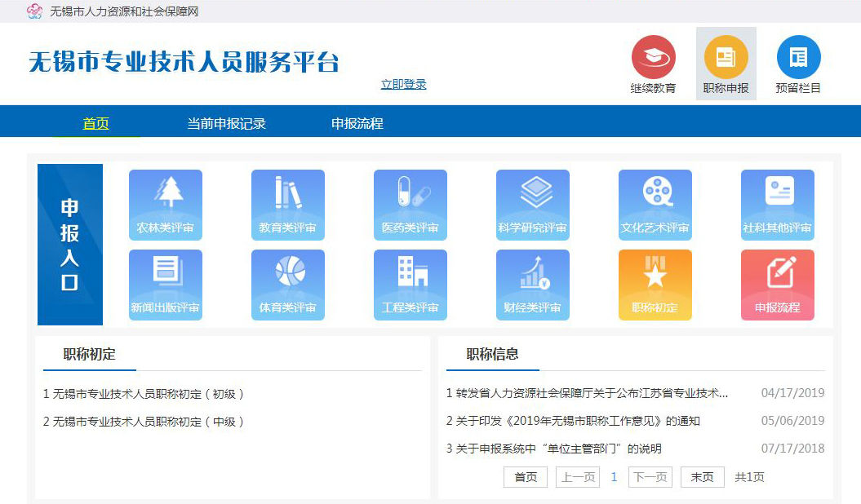Screen dimensions: 861x504
Task: Open 关于申报系统中"单位主管部门"的说明 link
Action: coord(553,449)
